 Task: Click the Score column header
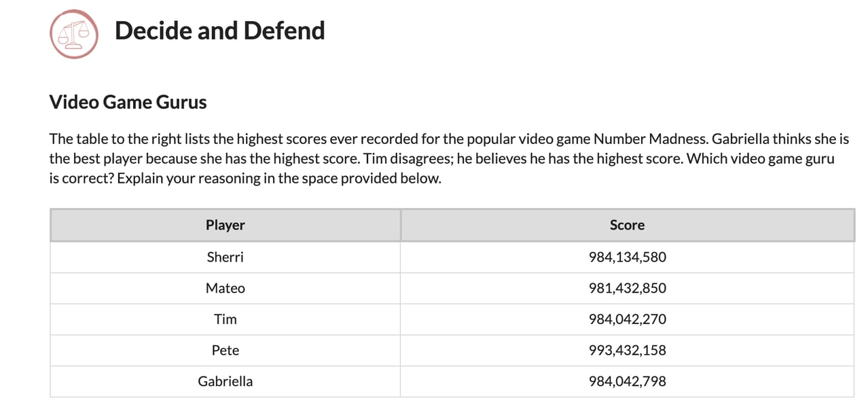627,225
